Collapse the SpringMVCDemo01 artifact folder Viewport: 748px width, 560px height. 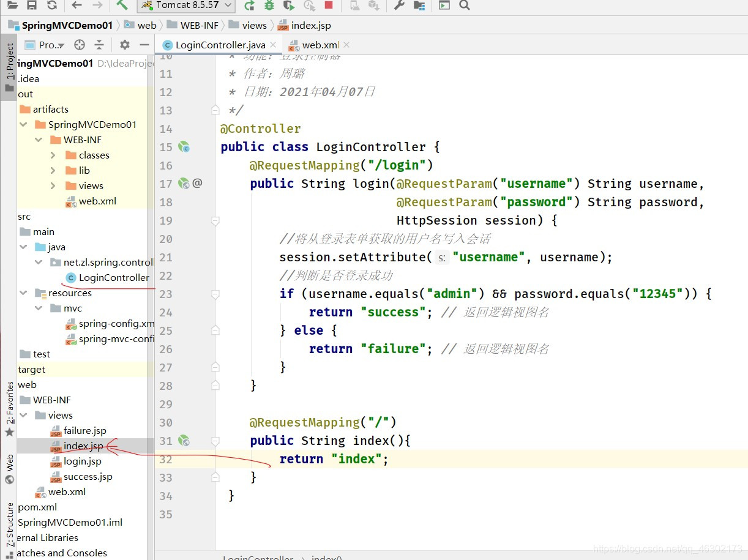pyautogui.click(x=23, y=124)
